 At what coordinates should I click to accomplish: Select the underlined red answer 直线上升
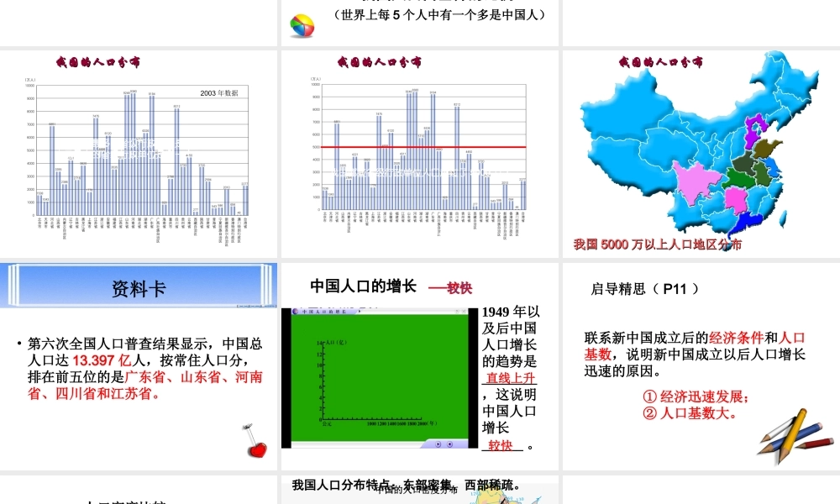pos(510,378)
